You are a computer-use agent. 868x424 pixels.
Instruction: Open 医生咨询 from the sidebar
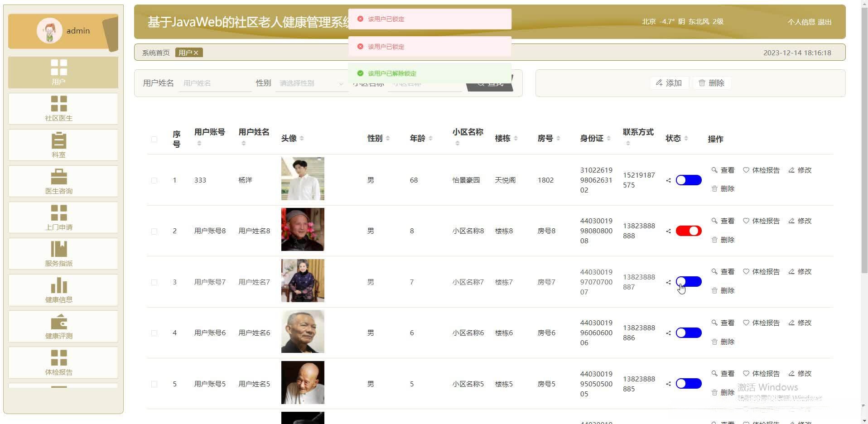pos(63,181)
